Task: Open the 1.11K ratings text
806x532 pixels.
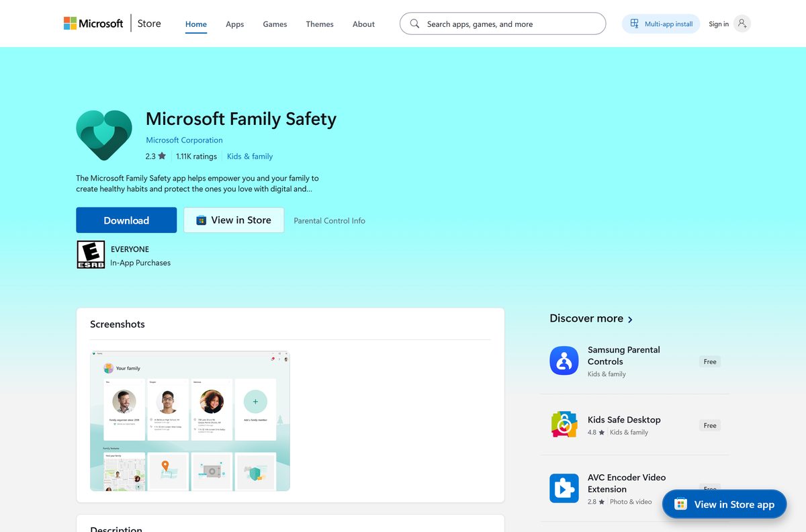Action: (196, 157)
